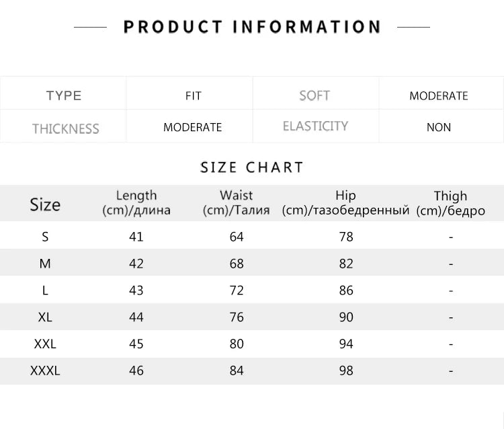Click the Length (cm) column header
The height and width of the screenshot is (429, 504).
[136, 202]
